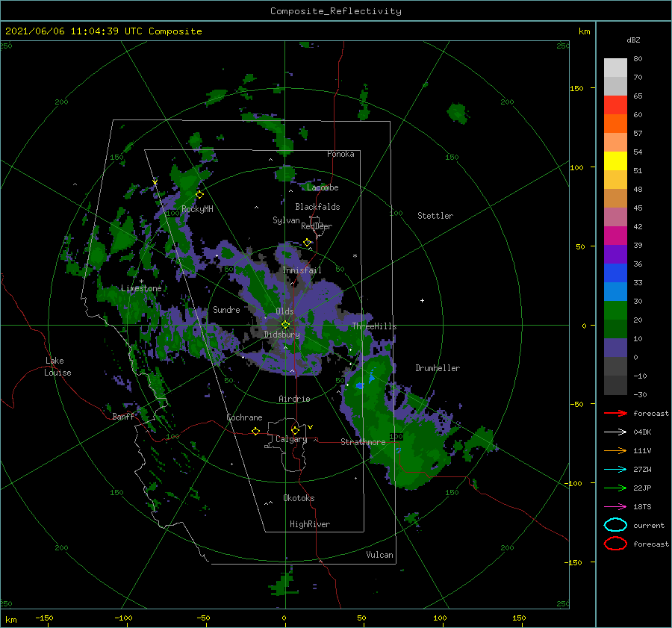Select the Lake Louise label
The width and height of the screenshot is (672, 628).
57,367
